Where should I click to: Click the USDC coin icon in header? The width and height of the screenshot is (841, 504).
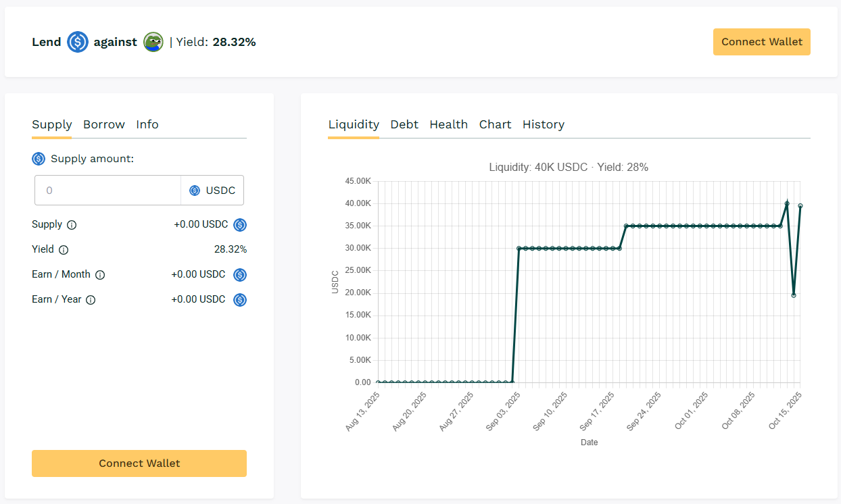point(78,42)
